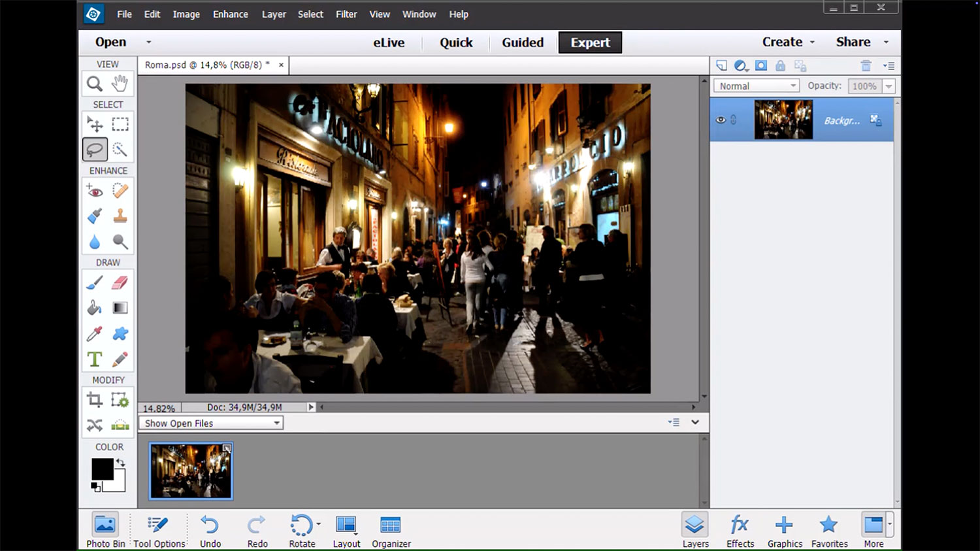The image size is (980, 551).
Task: Pick the Red Eye Removal tool
Action: [x=95, y=191]
